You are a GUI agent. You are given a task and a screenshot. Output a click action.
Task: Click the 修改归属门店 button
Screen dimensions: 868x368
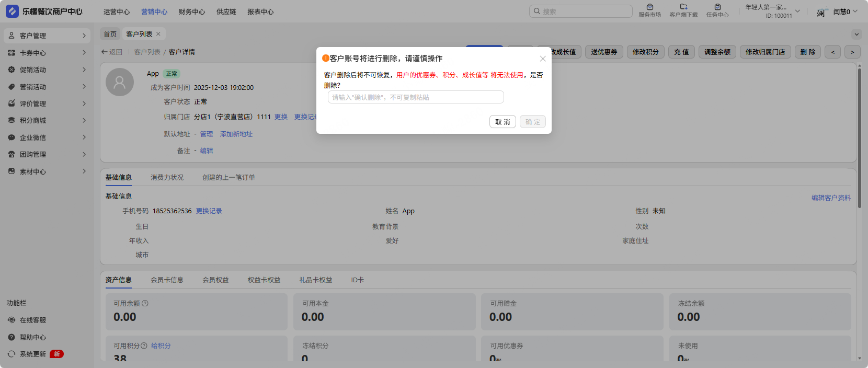pos(766,52)
